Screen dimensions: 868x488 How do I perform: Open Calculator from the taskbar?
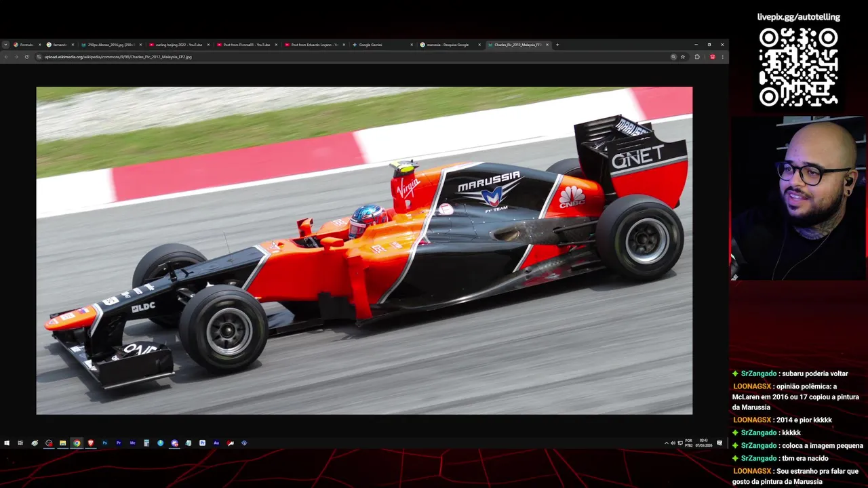tap(146, 443)
